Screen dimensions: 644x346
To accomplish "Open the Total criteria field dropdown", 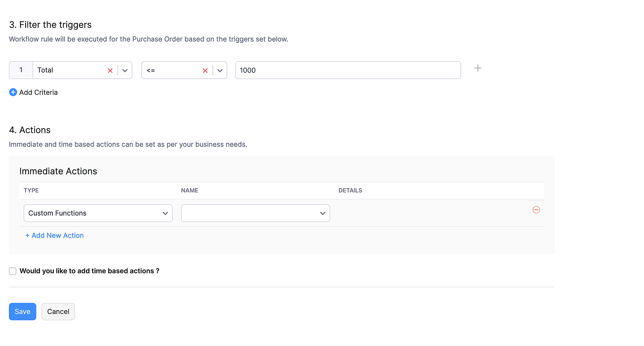I will [71, 70].
